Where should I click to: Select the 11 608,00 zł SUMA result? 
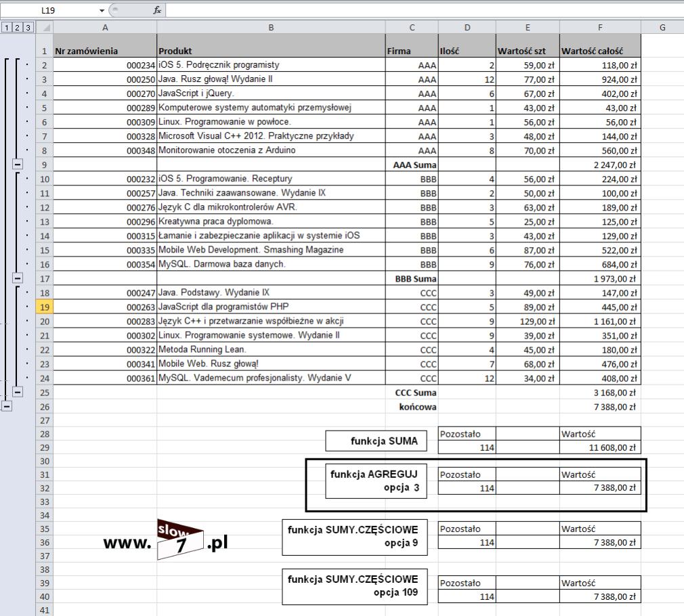pos(600,447)
